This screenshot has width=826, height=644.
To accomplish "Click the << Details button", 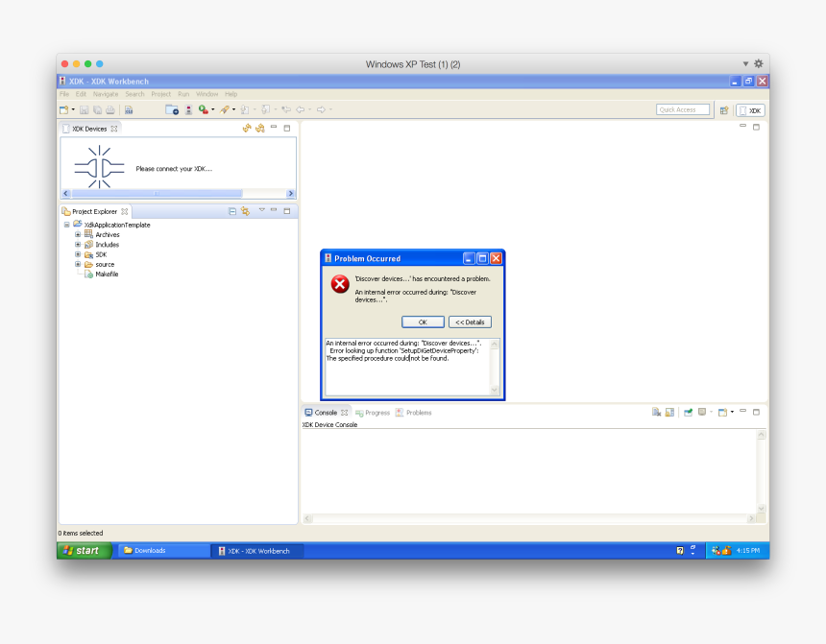I will [470, 322].
